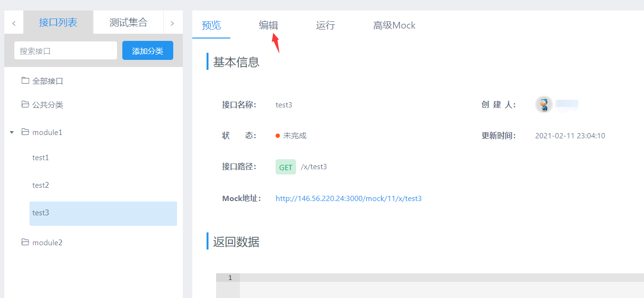
Task: Click the folder icon for module1
Action: click(x=25, y=132)
